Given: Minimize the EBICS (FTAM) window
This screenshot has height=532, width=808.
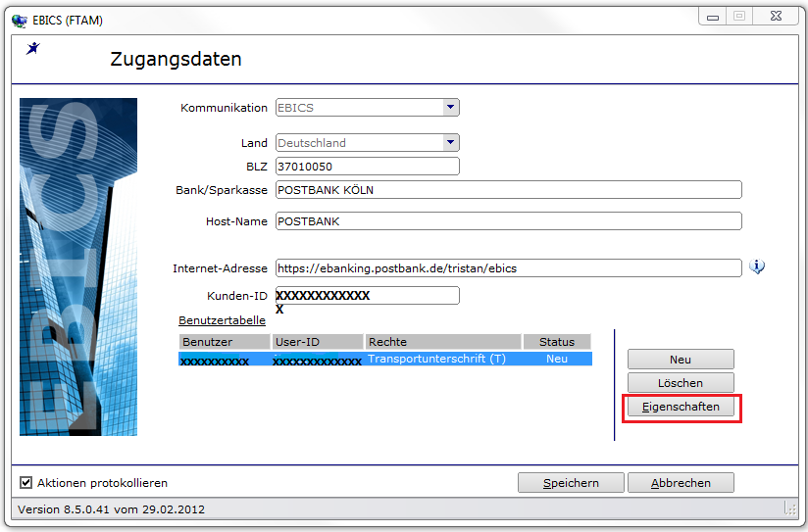Looking at the screenshot, I should tap(713, 17).
